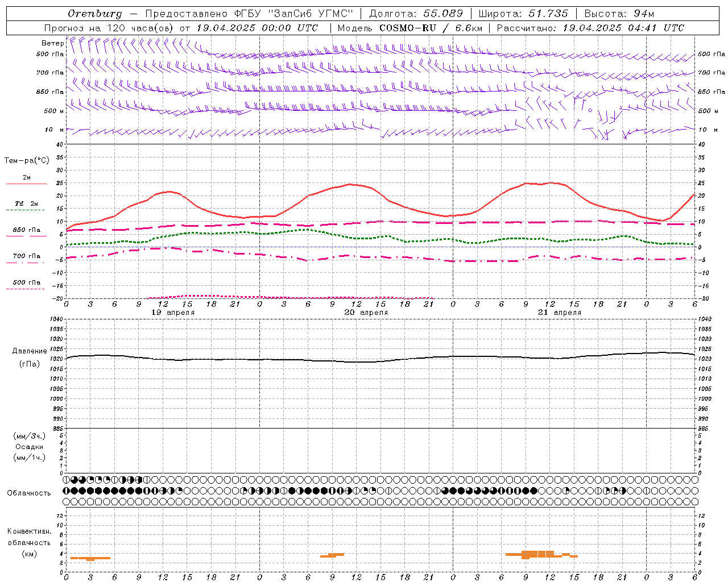Click the Td 2м legend entry
The height and width of the screenshot is (582, 728).
pos(27,203)
